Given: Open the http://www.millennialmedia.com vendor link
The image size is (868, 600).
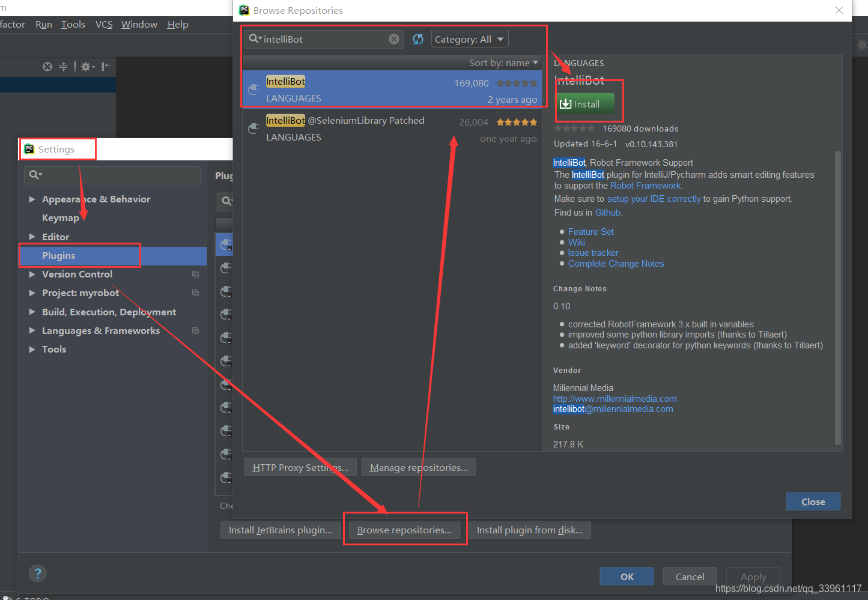Looking at the screenshot, I should tap(615, 399).
